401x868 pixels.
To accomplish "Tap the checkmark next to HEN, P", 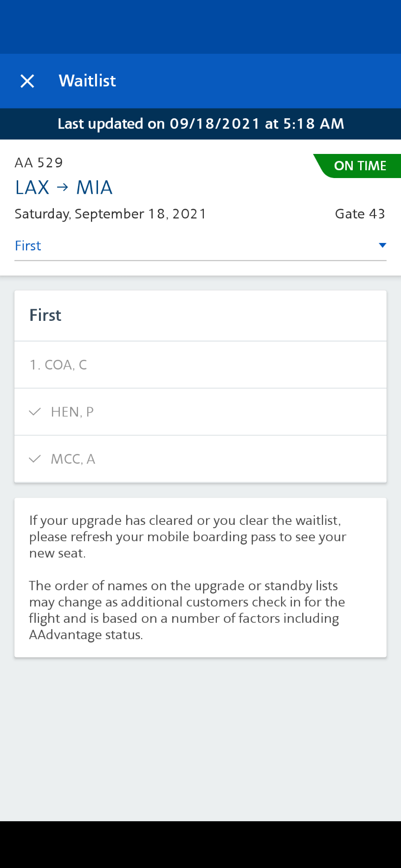I will (x=35, y=412).
